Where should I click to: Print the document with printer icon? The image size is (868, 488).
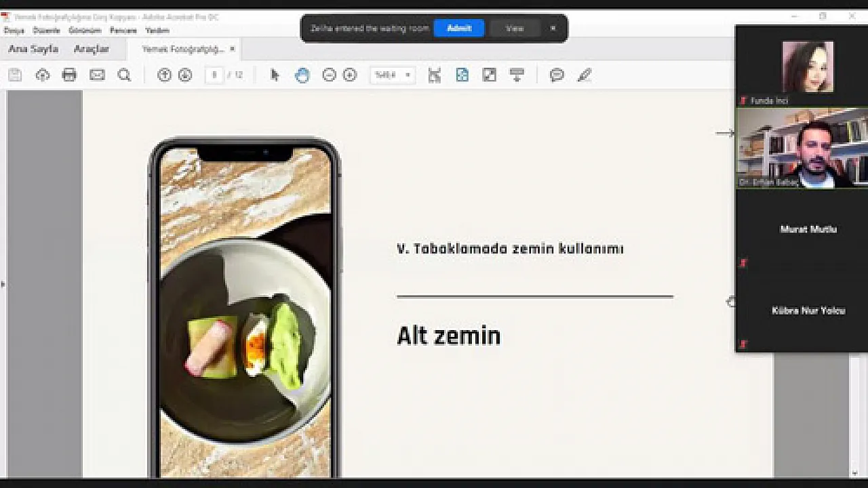pos(69,75)
